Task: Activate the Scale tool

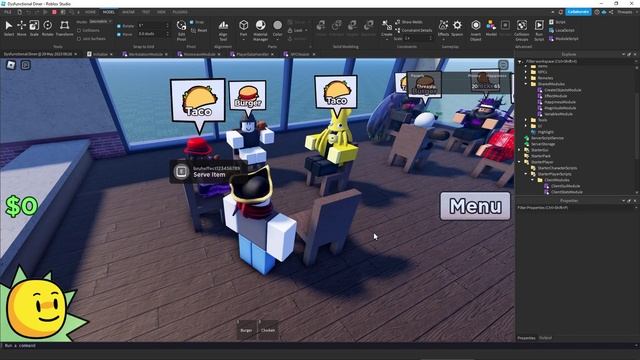Action: (x=34, y=28)
